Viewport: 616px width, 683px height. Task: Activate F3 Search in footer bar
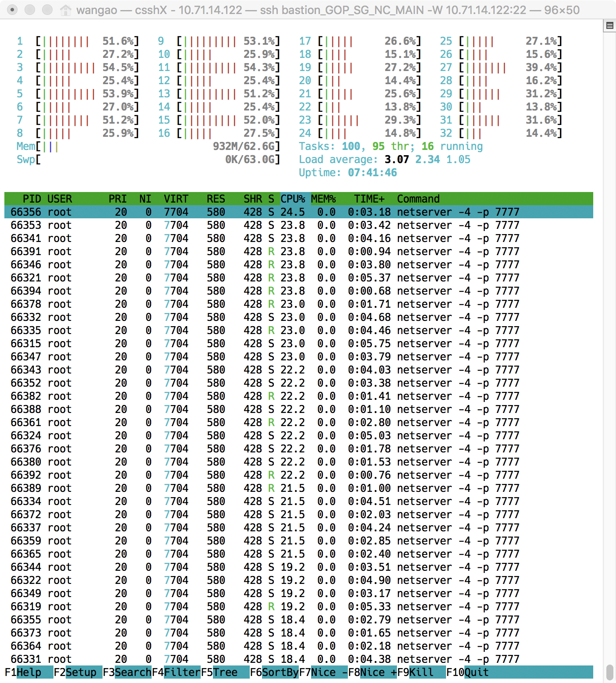pos(127,672)
